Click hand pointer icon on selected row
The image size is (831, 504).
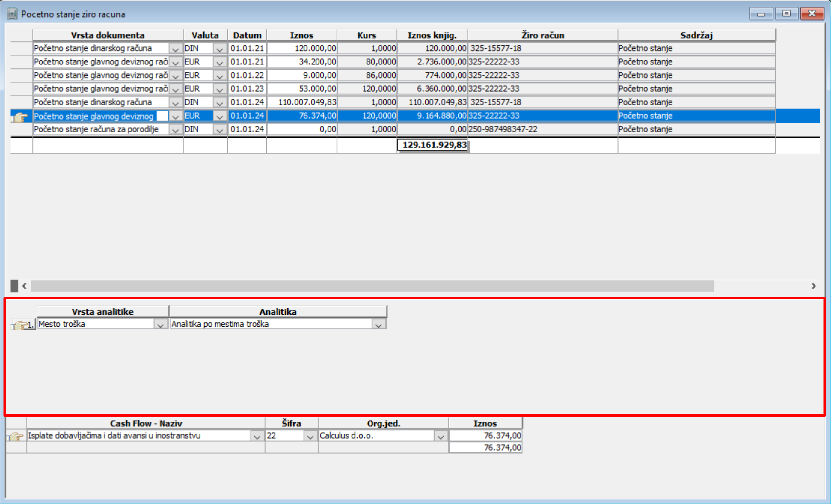point(19,117)
